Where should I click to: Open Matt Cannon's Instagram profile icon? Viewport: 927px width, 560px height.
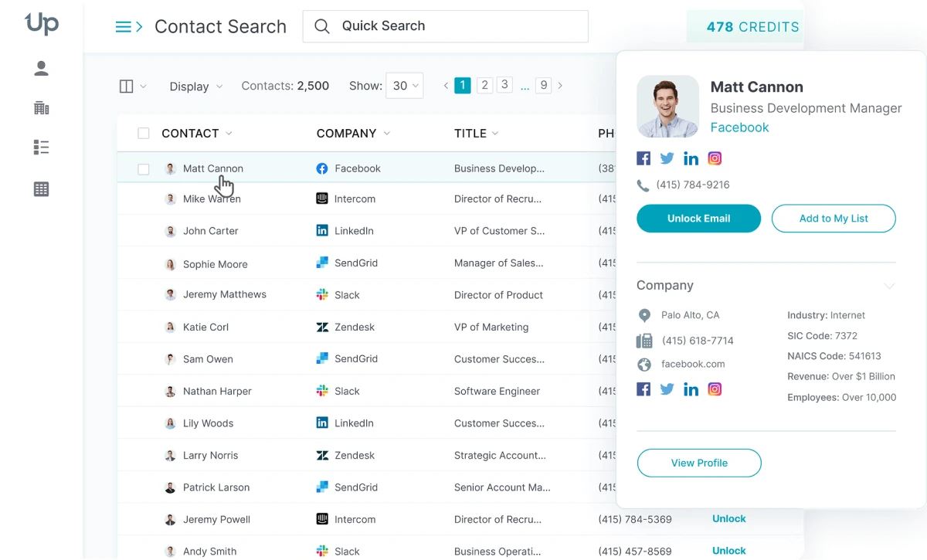coord(715,158)
